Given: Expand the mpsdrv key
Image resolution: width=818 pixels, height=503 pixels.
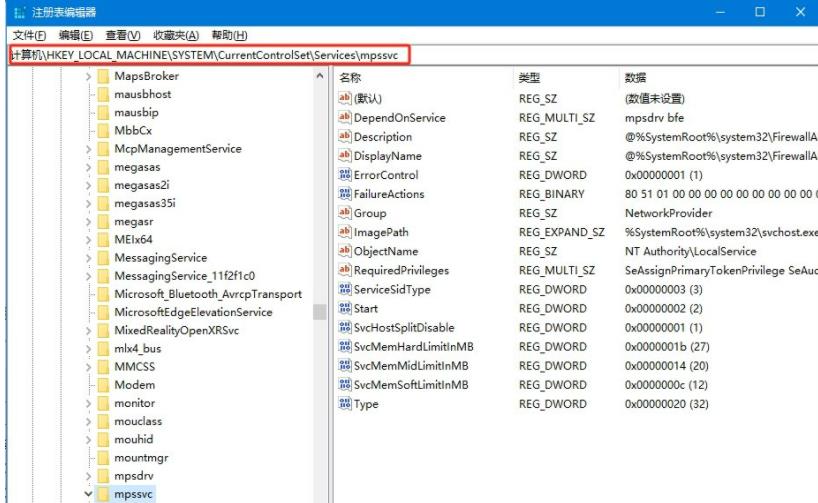Looking at the screenshot, I should [88, 476].
